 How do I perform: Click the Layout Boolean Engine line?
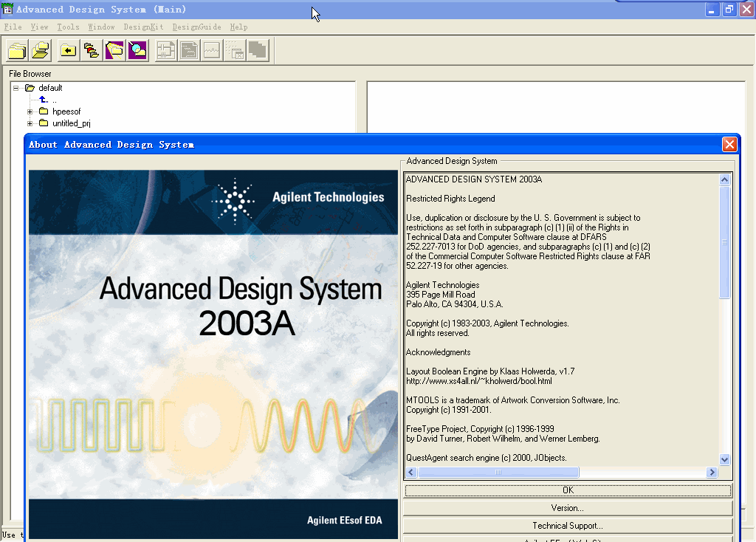pos(490,371)
